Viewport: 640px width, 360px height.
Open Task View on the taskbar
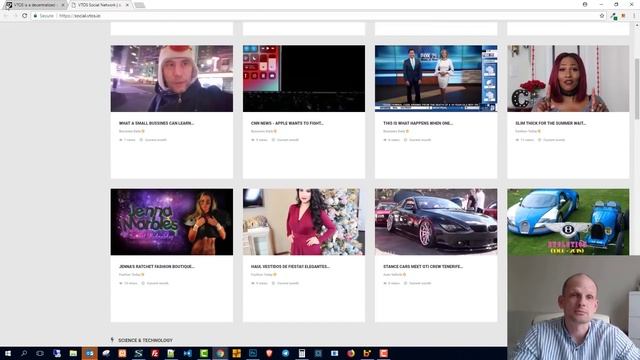(40, 353)
